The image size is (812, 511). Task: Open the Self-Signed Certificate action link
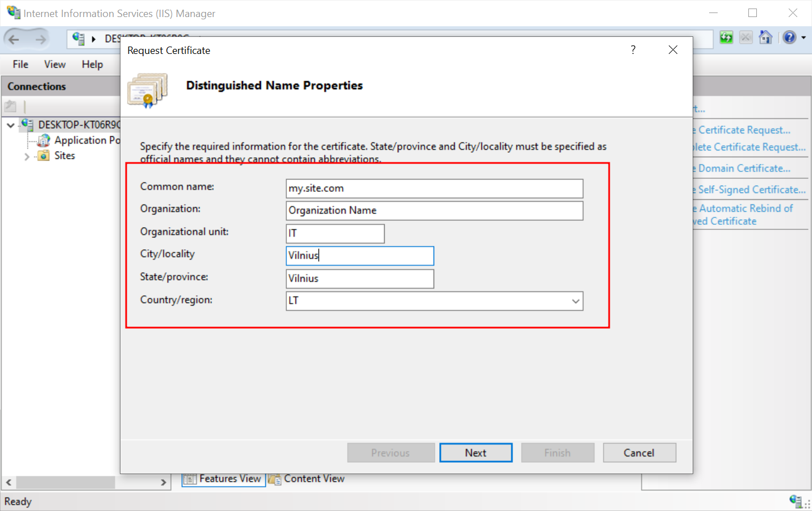751,190
